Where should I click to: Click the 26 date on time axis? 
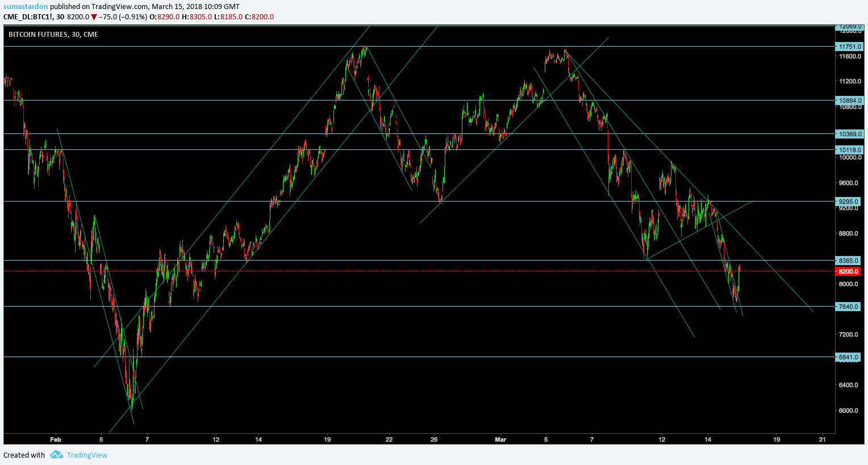[x=434, y=439]
